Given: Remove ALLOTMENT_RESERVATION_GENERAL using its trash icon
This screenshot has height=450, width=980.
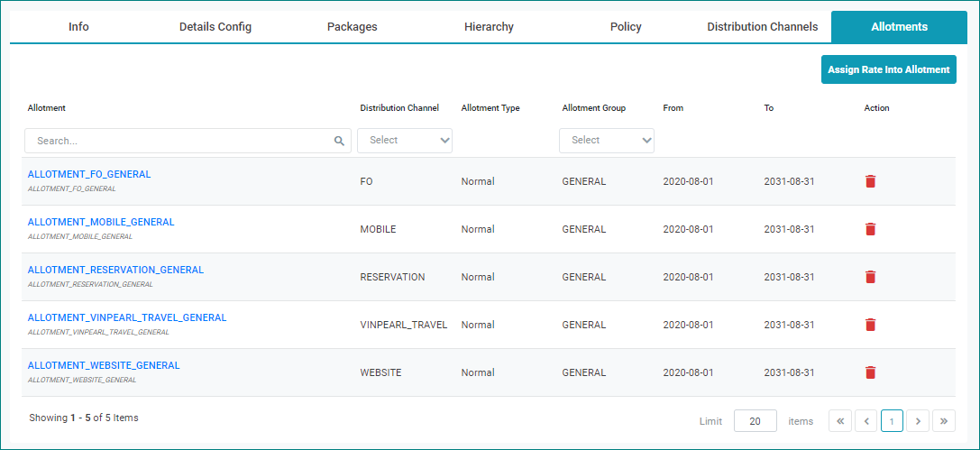Looking at the screenshot, I should tap(870, 277).
